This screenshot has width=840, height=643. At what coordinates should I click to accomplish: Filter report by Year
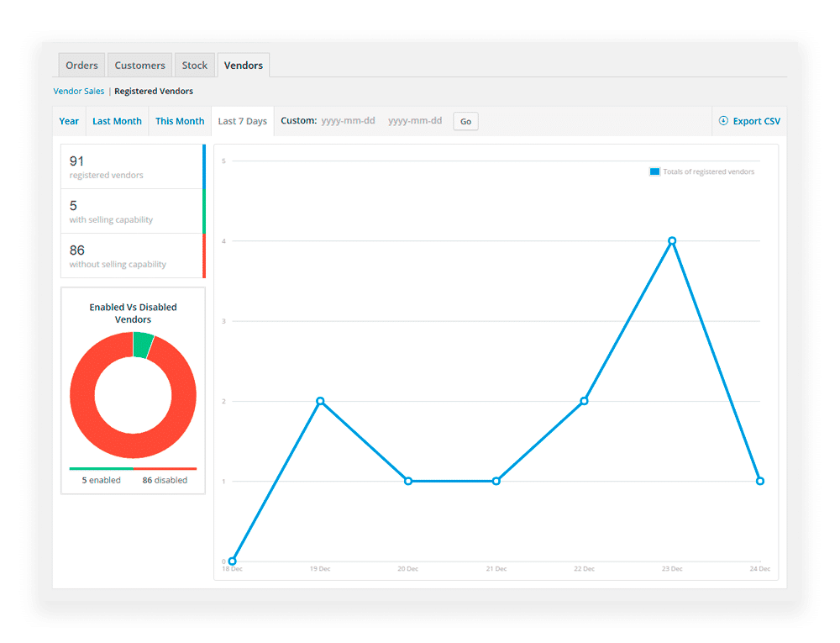69,121
